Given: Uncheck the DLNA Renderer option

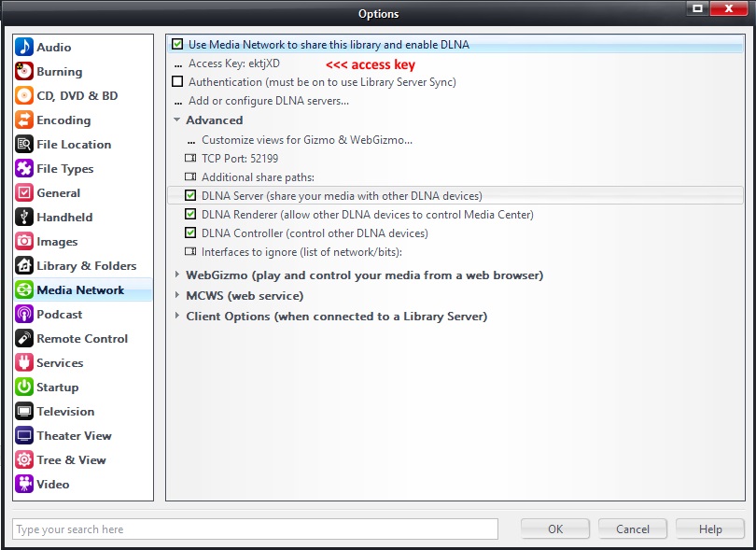Looking at the screenshot, I should 190,215.
